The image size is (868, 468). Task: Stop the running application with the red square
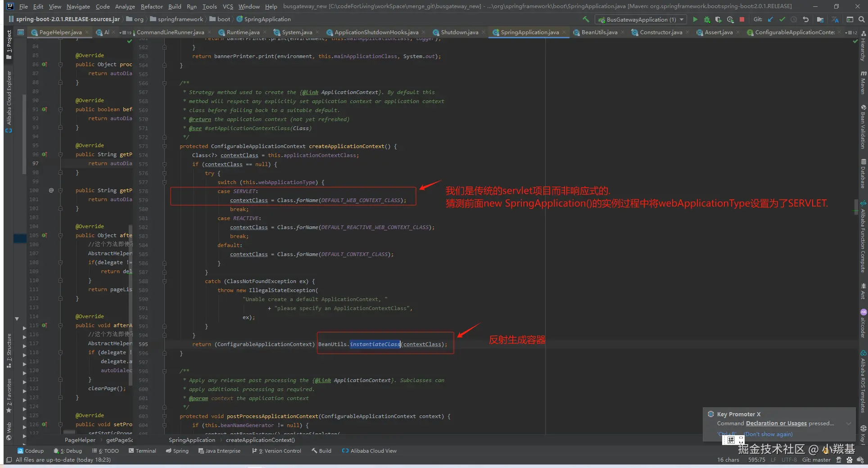(x=742, y=19)
